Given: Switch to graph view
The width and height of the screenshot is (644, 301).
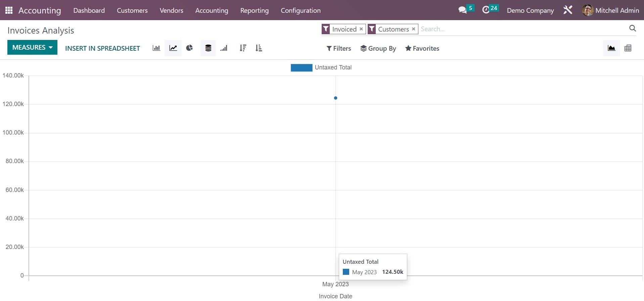Looking at the screenshot, I should 611,48.
